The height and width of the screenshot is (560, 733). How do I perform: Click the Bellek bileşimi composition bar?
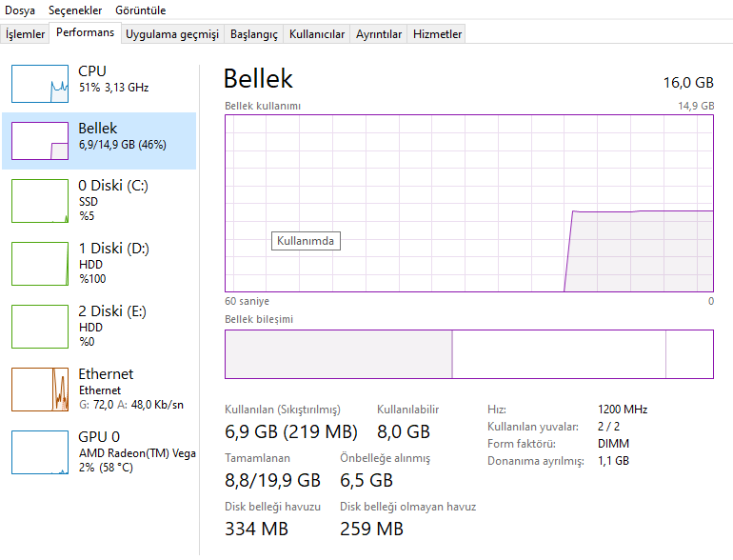pyautogui.click(x=468, y=354)
